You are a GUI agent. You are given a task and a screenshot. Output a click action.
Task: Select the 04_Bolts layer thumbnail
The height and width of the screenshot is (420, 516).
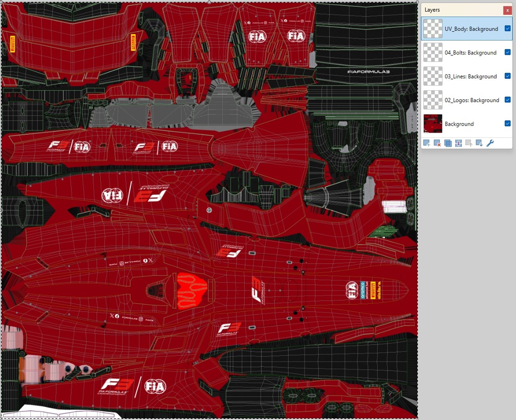pyautogui.click(x=433, y=52)
